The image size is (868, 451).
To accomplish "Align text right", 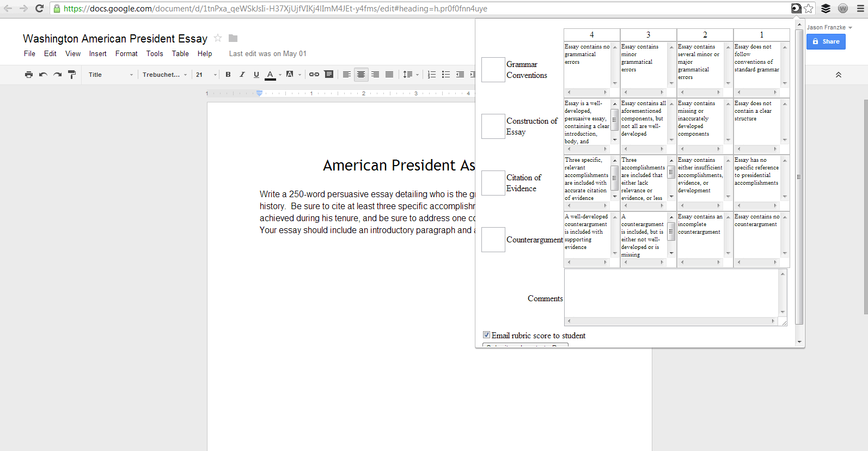I will [x=375, y=75].
